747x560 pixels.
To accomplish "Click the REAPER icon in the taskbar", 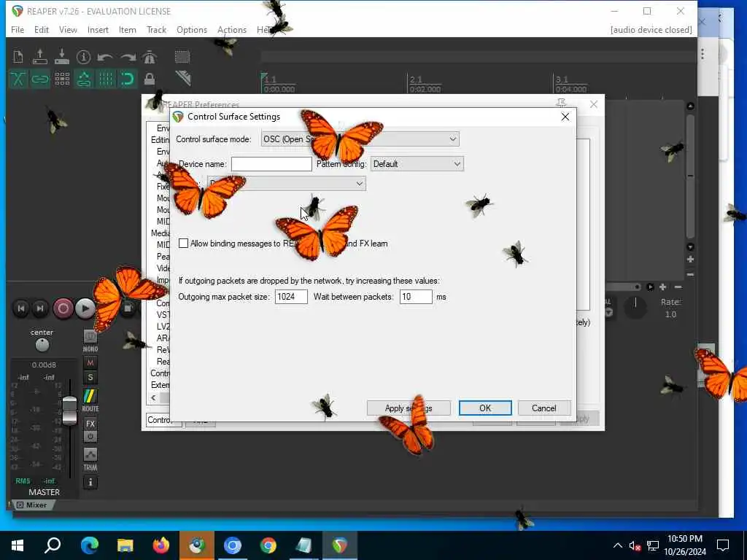I will pyautogui.click(x=340, y=545).
